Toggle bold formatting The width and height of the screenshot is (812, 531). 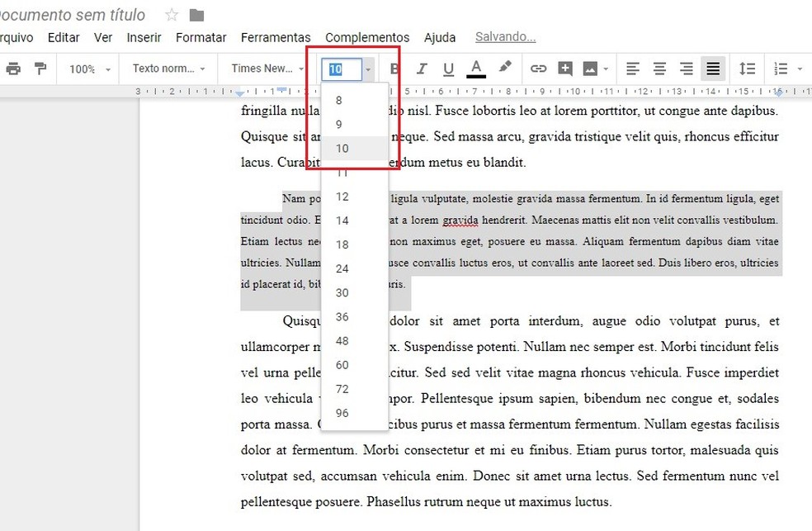click(394, 69)
